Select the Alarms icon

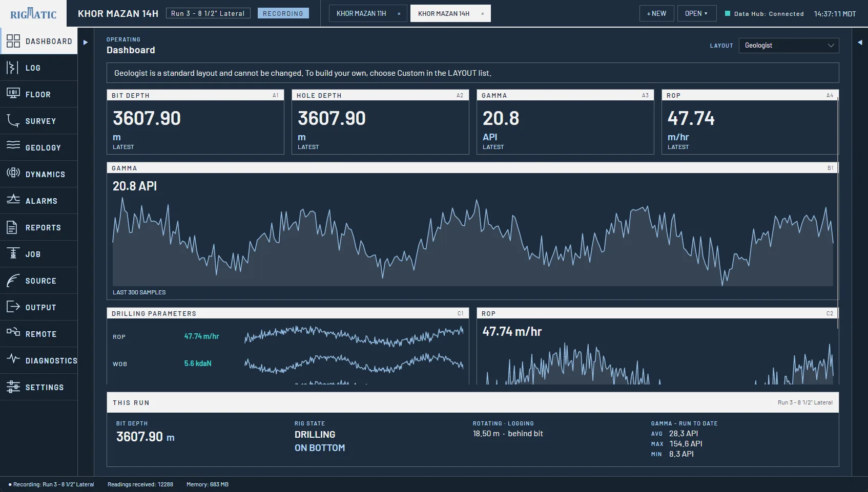coord(13,199)
